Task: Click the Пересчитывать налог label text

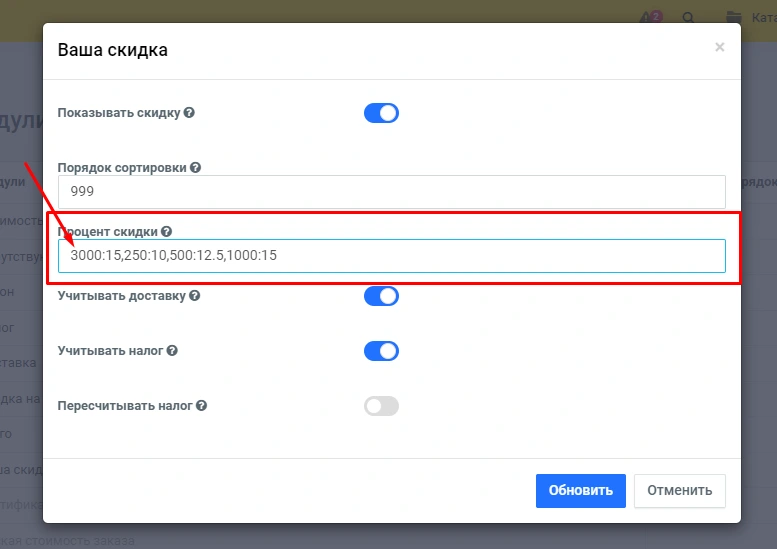Action: (125, 406)
